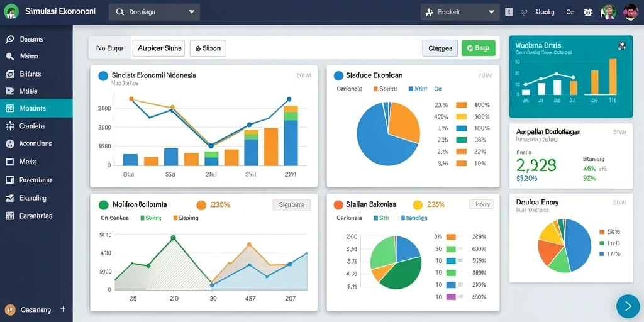Click the green Bsga button
This screenshot has width=644, height=322.
point(479,48)
